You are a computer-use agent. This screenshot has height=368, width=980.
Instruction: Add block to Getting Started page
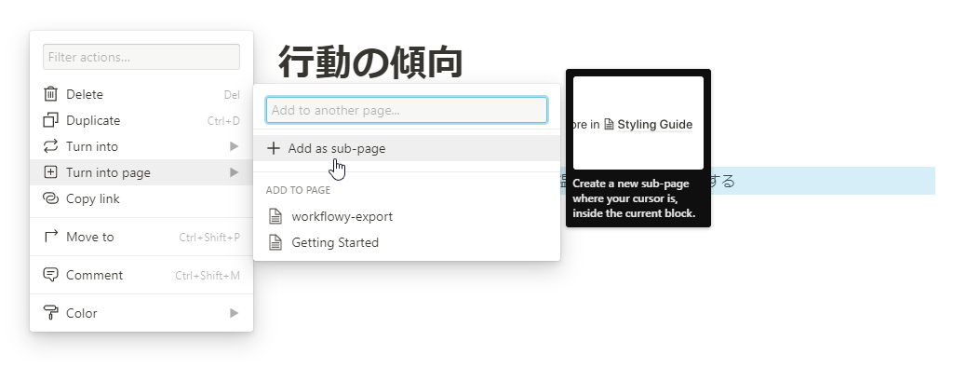407,242
